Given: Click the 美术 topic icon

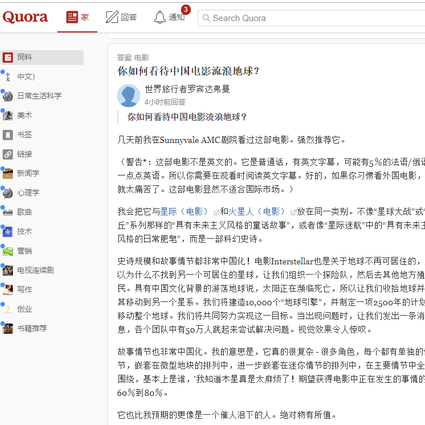Looking at the screenshot, I should [x=8, y=115].
